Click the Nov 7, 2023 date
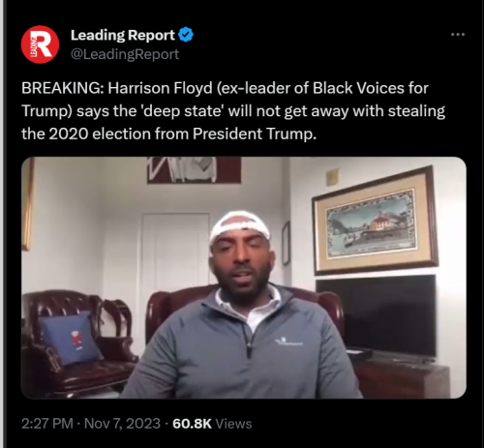Image resolution: width=484 pixels, height=448 pixels. coord(122,424)
